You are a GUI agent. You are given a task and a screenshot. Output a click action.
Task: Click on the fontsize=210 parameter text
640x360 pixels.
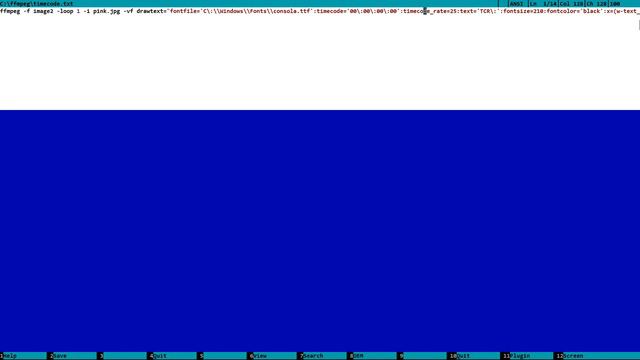[522, 11]
